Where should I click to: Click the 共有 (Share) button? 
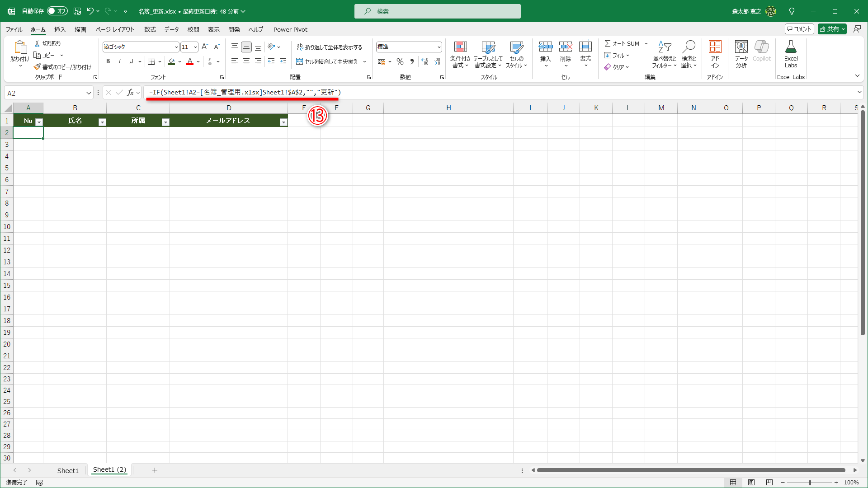click(831, 28)
